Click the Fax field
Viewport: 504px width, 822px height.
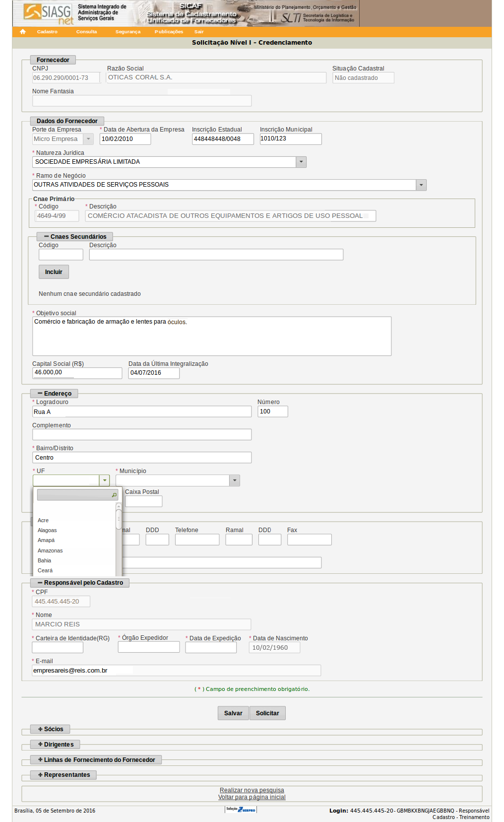(x=310, y=540)
